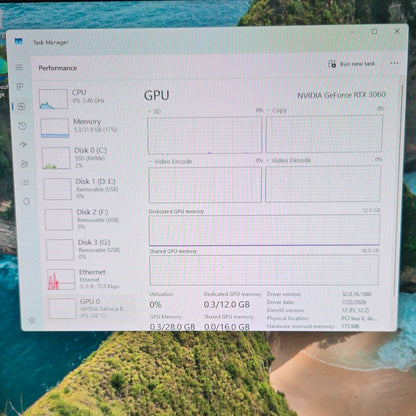416x416 pixels.
Task: Click the Video Encode usage graph
Action: click(x=205, y=185)
